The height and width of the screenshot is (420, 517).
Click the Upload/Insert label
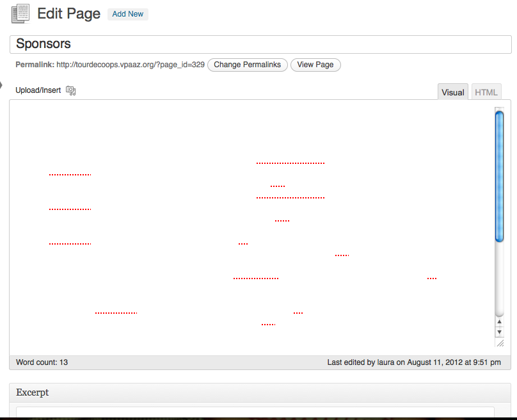pos(38,90)
